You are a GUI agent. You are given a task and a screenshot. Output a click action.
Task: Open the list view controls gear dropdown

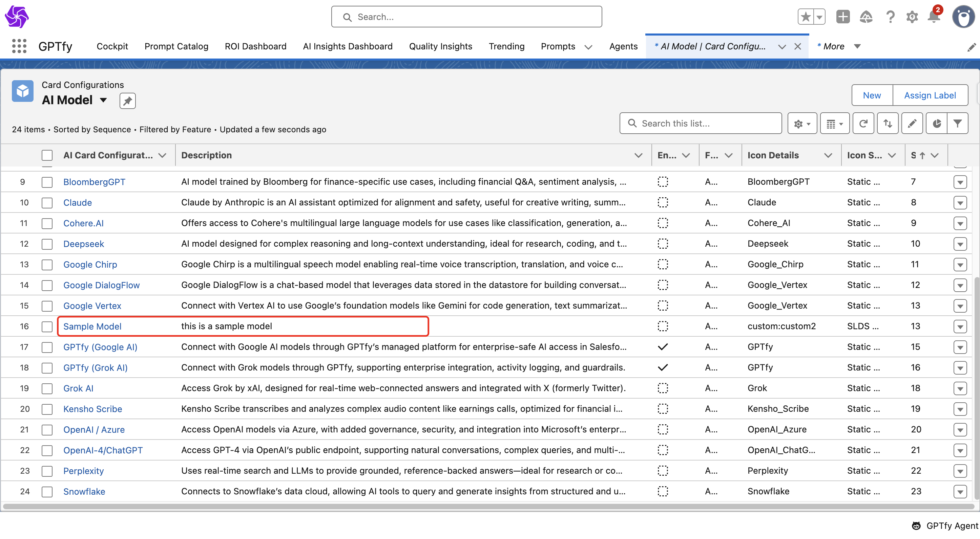(x=802, y=123)
